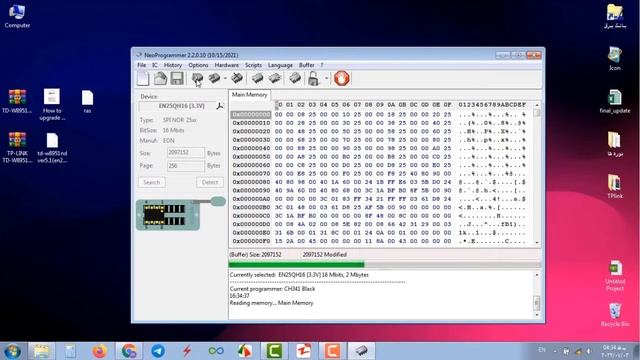Click EN language indicator in system tray
Viewport: 640px width, 360px height.
542,350
